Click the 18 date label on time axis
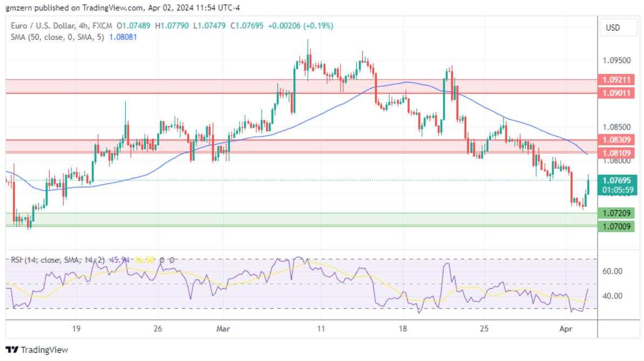Viewport: 644px width, 361px height. [403, 329]
